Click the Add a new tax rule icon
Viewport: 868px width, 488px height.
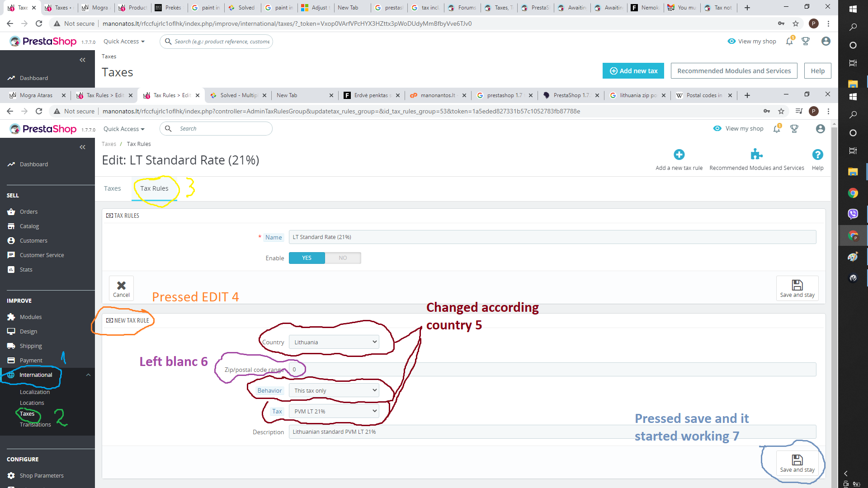(679, 155)
